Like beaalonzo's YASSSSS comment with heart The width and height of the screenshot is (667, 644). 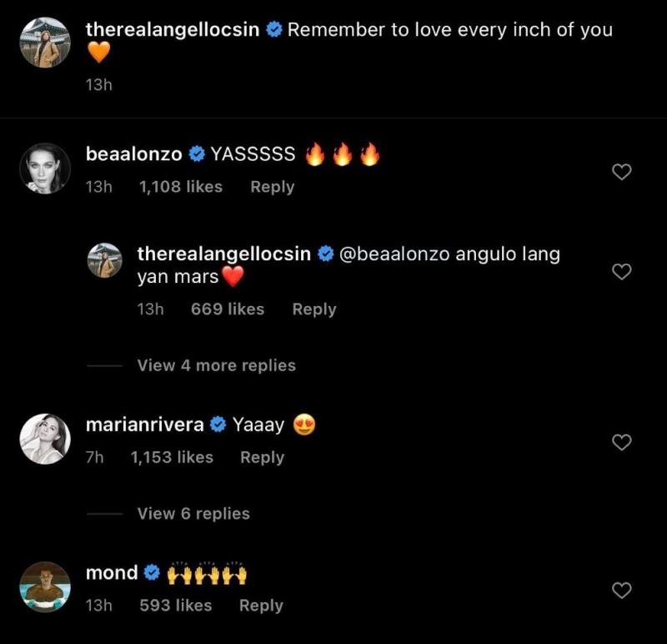click(x=622, y=172)
